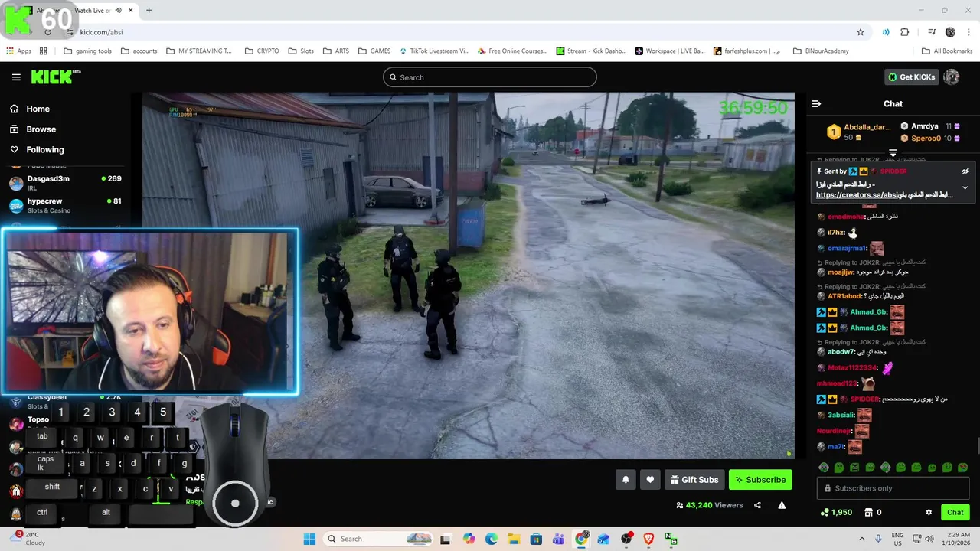
Task: Open Windows Start menu
Action: (x=309, y=539)
